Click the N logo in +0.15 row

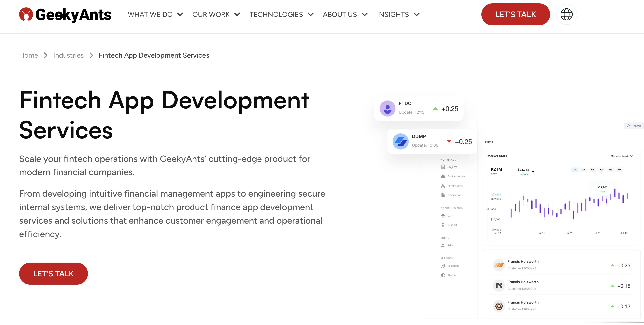click(499, 285)
